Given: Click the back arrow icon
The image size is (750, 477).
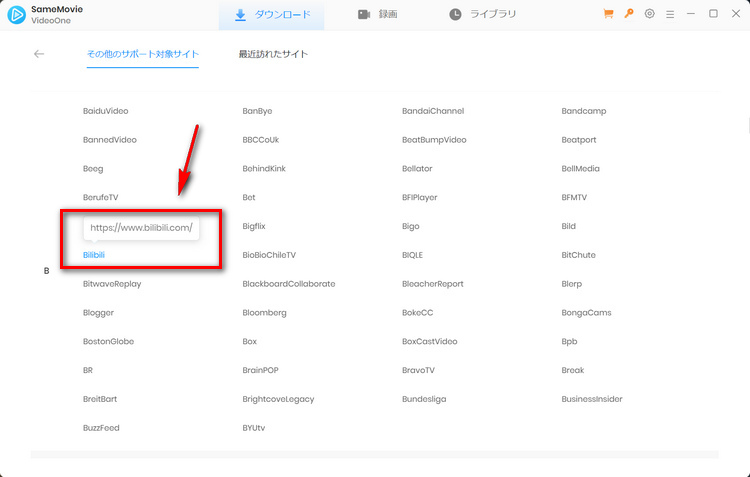Looking at the screenshot, I should click(39, 54).
